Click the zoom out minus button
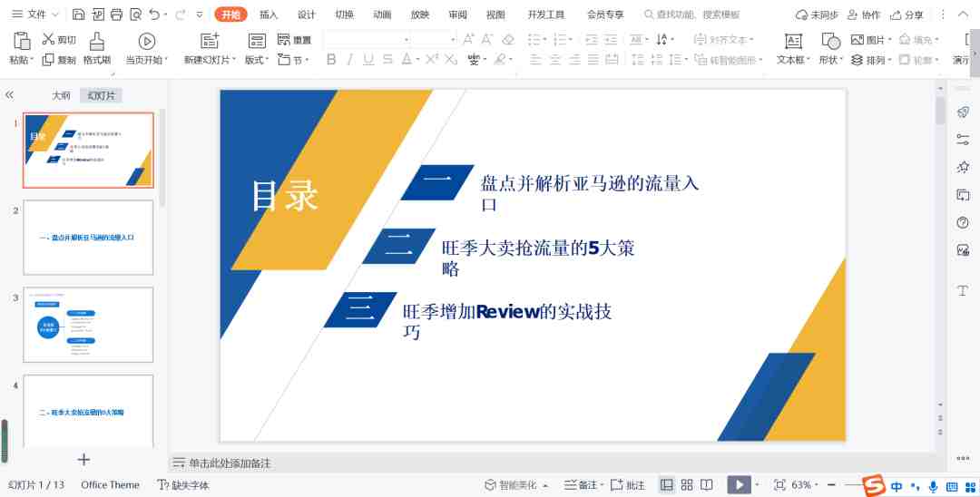The width and height of the screenshot is (980, 497). point(831,484)
